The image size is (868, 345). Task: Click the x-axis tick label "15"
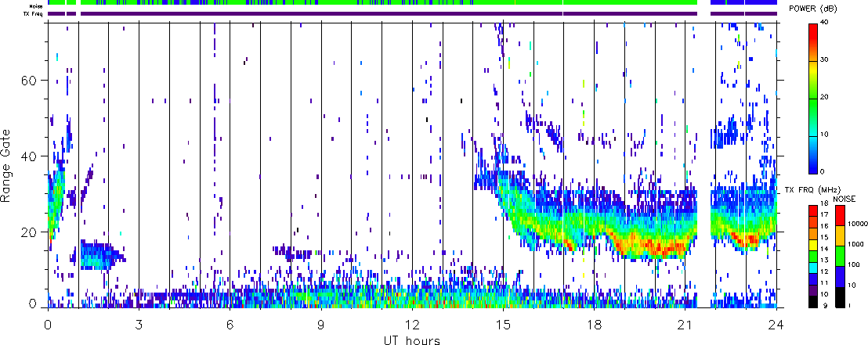pos(503,323)
